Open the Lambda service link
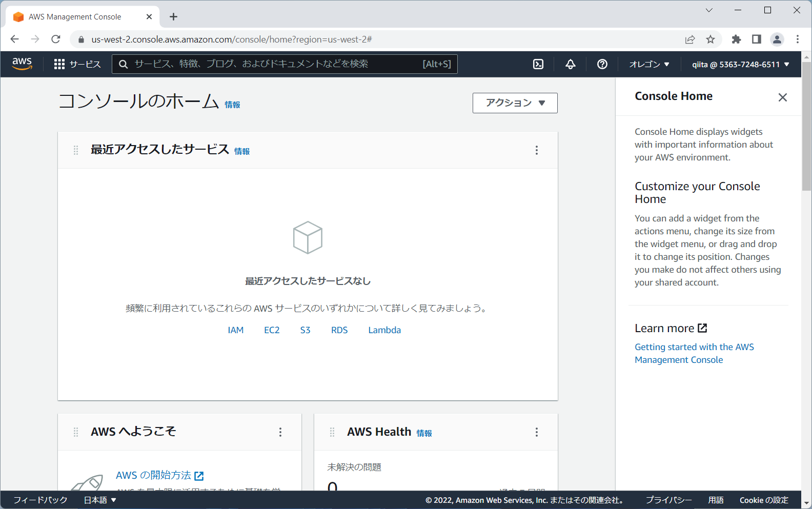Image resolution: width=812 pixels, height=509 pixels. (x=384, y=330)
